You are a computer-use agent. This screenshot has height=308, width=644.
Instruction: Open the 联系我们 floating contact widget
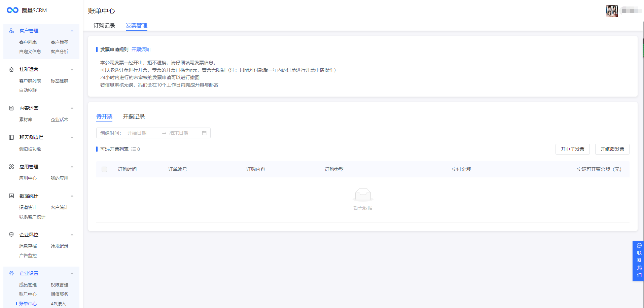639,261
